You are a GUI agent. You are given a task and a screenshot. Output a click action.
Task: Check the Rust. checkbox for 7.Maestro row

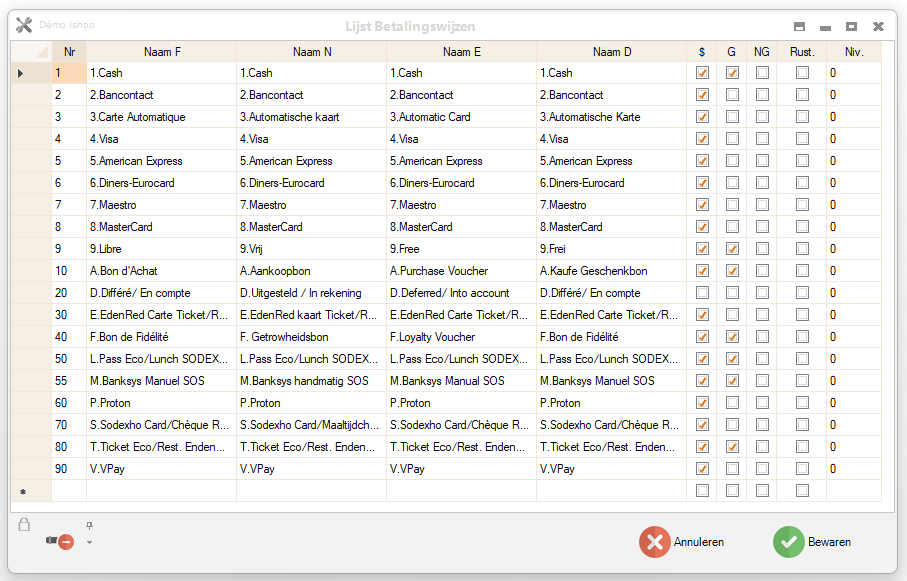coord(802,205)
